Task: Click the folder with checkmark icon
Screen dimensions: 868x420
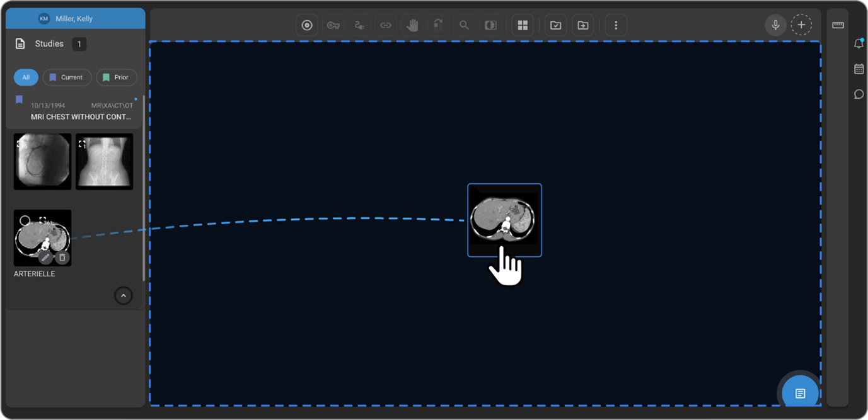Action: (x=555, y=25)
